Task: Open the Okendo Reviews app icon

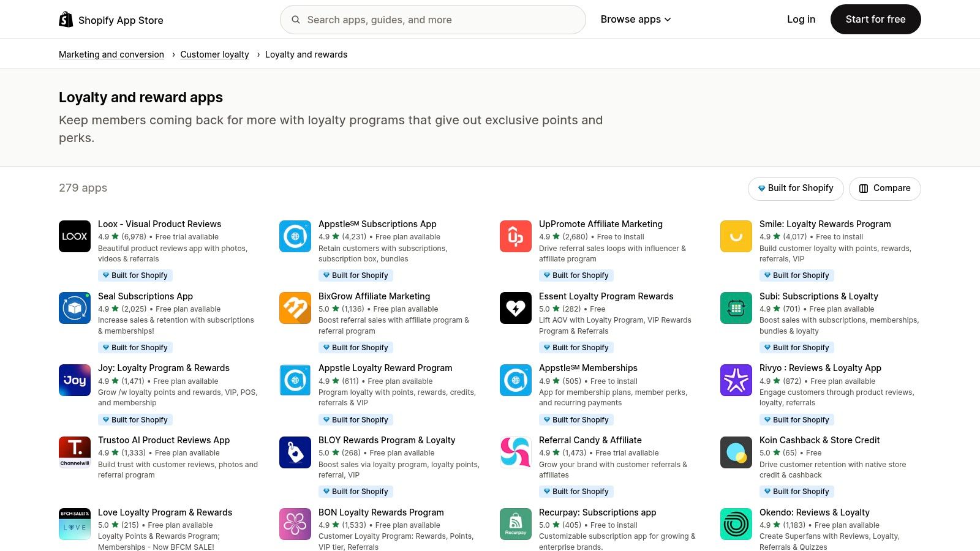Action: pos(736,524)
